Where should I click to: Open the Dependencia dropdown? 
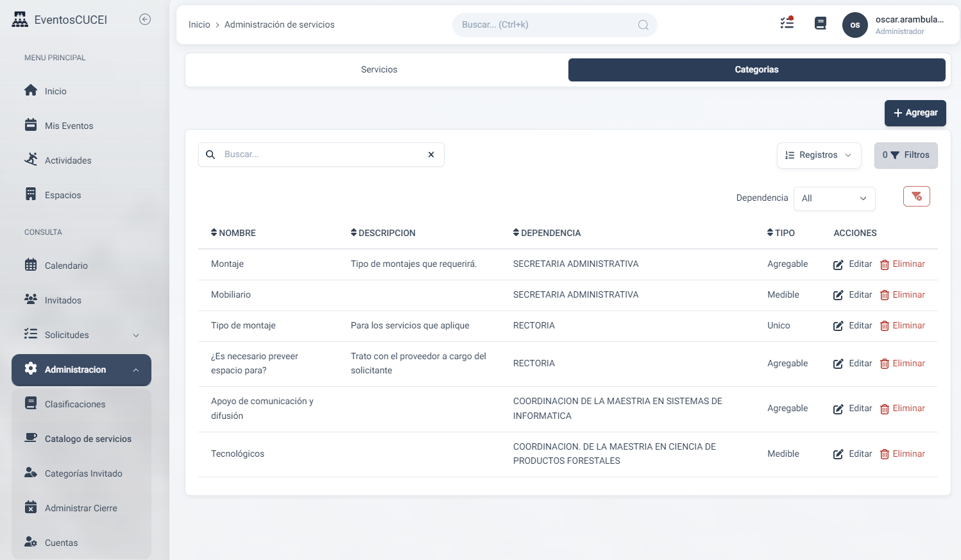coord(834,198)
